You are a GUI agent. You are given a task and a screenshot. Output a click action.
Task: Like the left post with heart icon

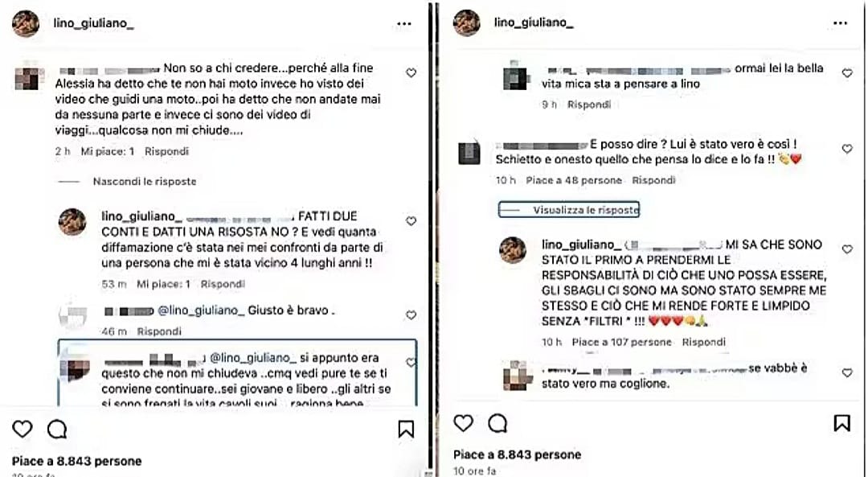point(23,429)
